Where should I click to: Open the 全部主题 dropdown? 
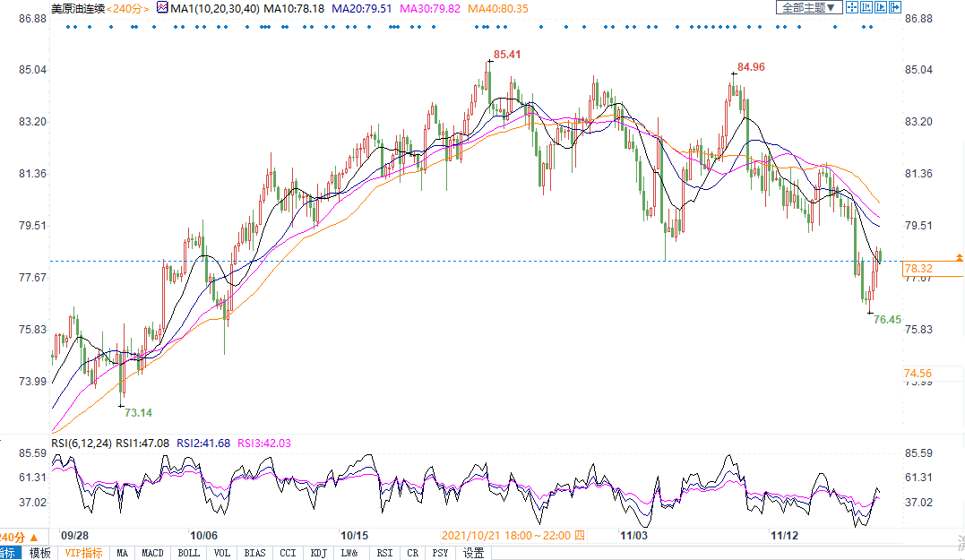click(x=808, y=7)
